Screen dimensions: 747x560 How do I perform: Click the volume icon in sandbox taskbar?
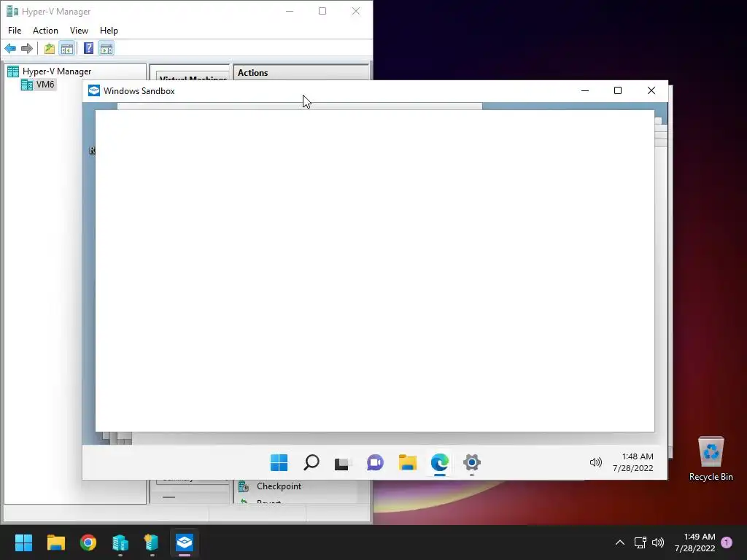[x=595, y=462]
